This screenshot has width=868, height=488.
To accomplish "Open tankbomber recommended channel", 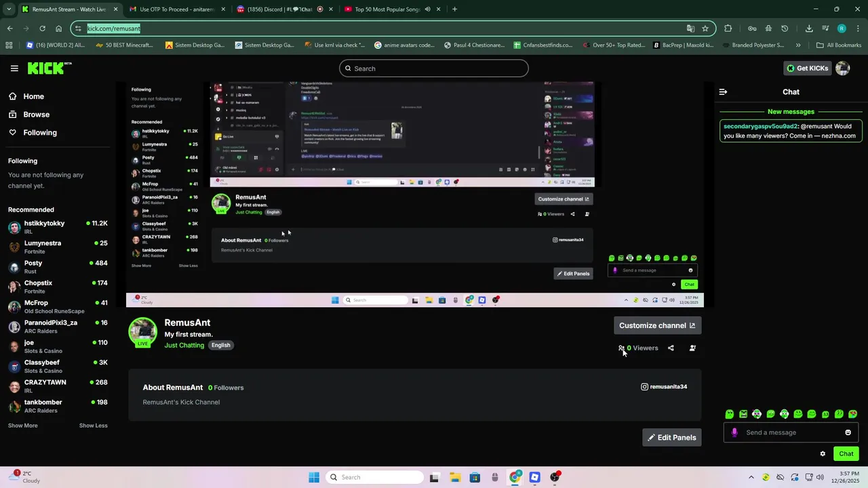I will coord(58,406).
